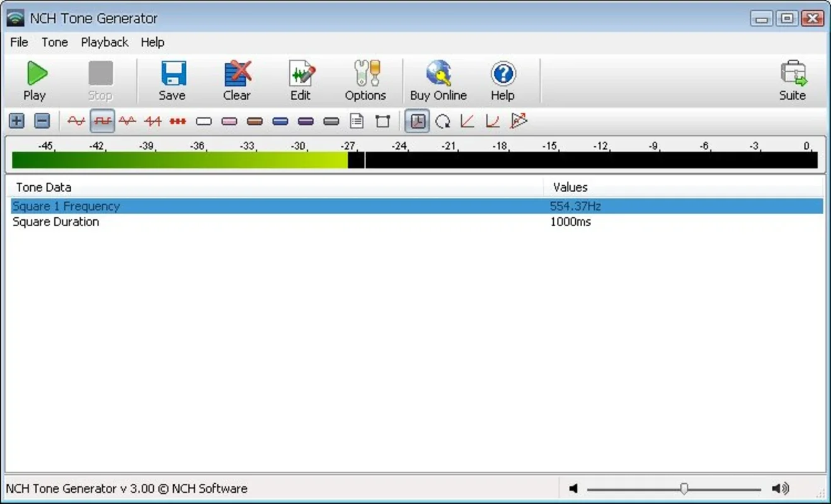Click the document page icon in small toolbar
This screenshot has width=831, height=504.
[357, 121]
